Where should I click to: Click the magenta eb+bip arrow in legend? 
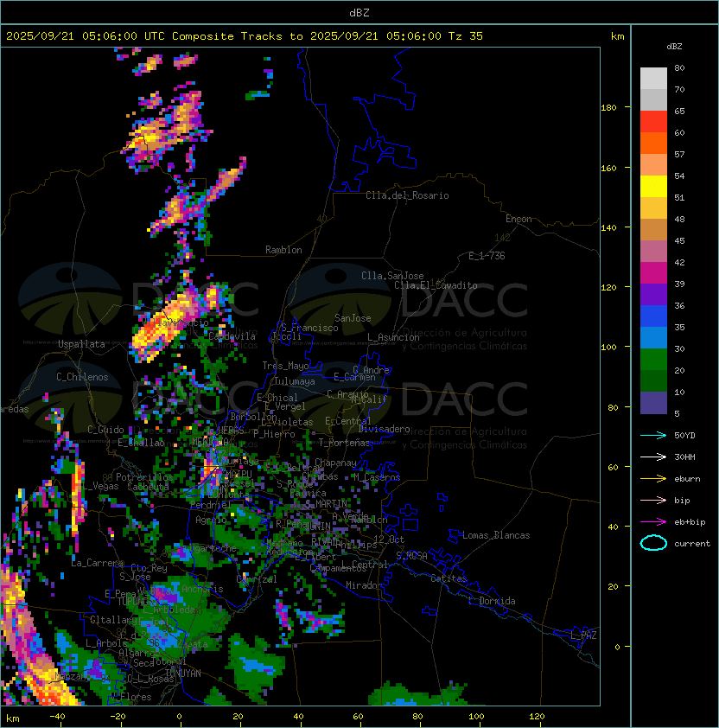click(653, 522)
